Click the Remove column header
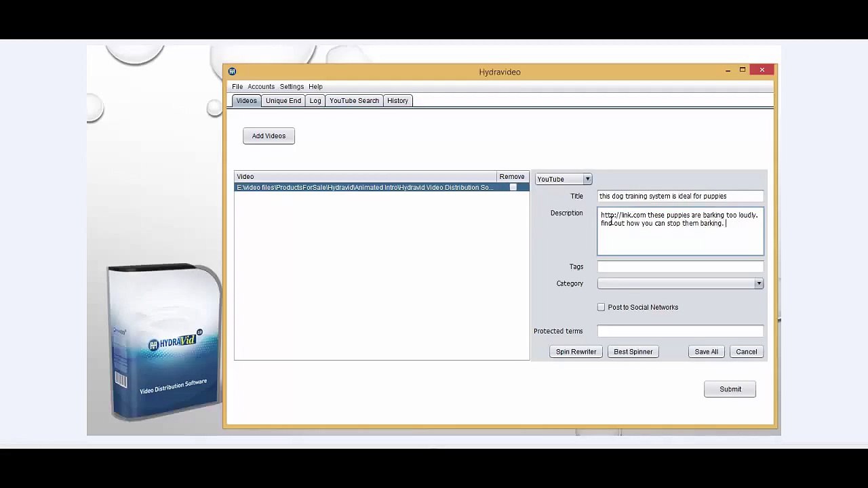Image resolution: width=868 pixels, height=488 pixels. (512, 177)
